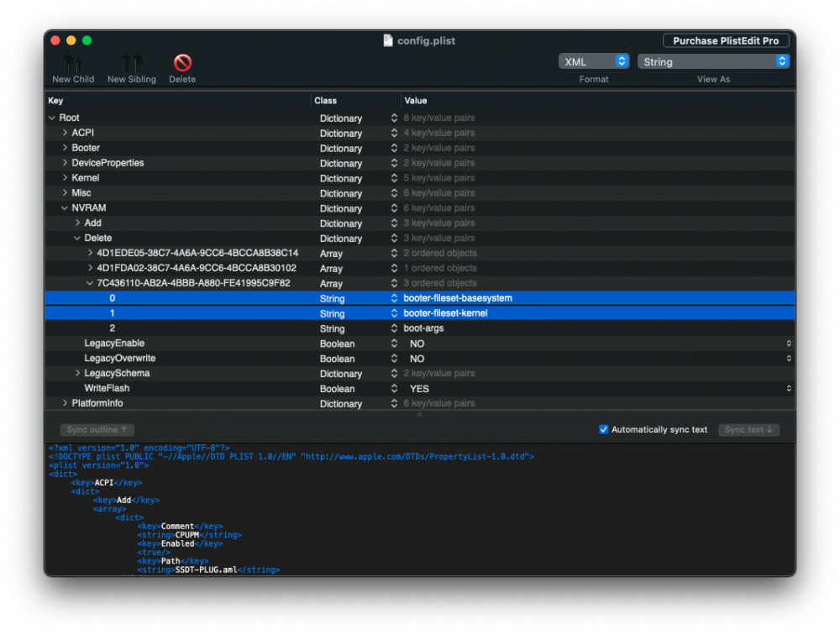Screen dimensions: 840x635
Task: Expand the DeviceProperties dictionary
Action: [65, 162]
